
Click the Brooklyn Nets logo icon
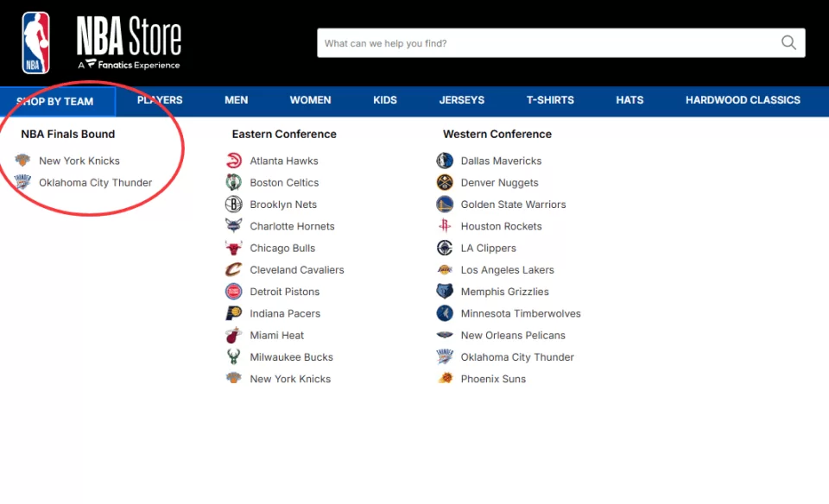point(234,204)
